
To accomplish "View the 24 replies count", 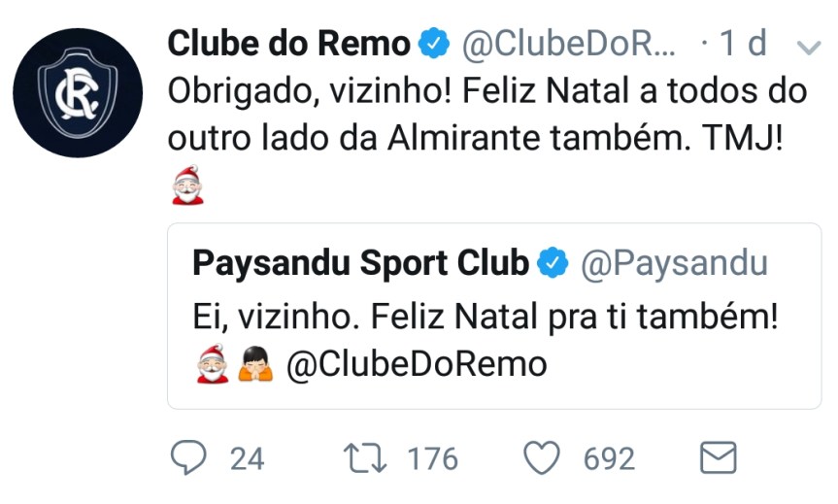I will [x=247, y=458].
